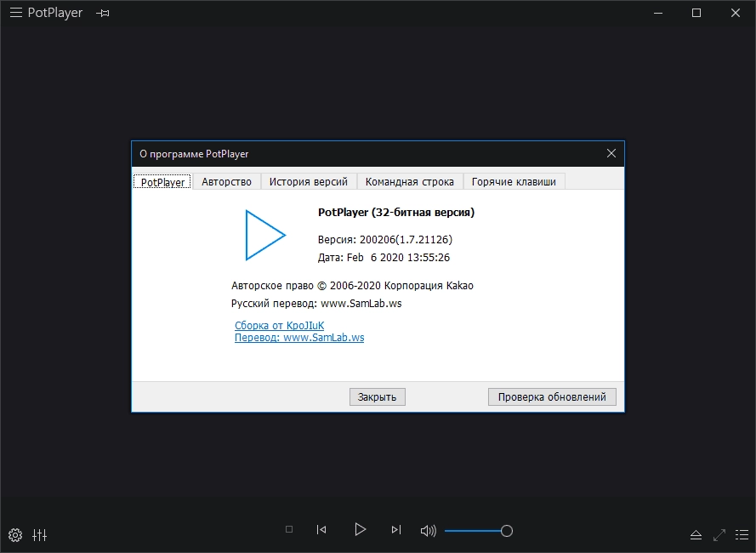Image resolution: width=756 pixels, height=553 pixels.
Task: Switch to the Авторство tab
Action: (226, 182)
